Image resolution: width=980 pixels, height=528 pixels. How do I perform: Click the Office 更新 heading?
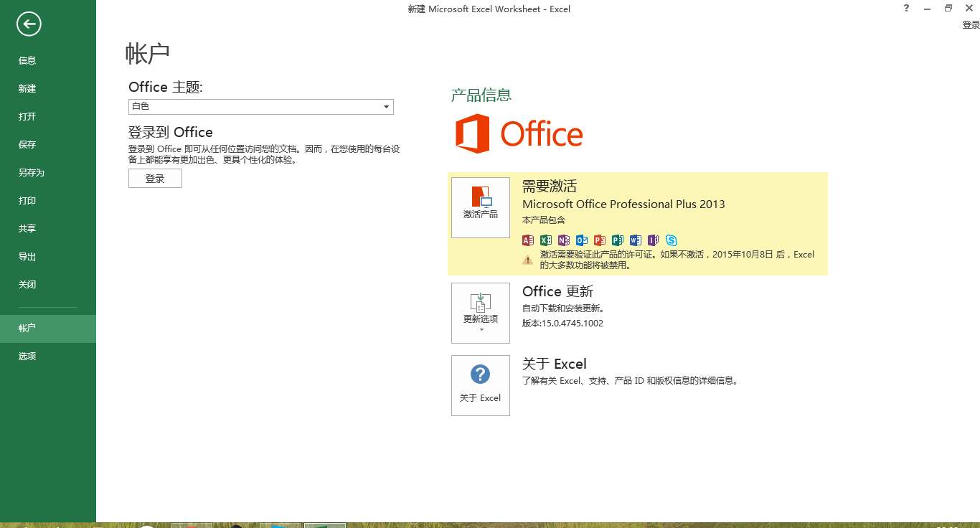[x=558, y=292]
